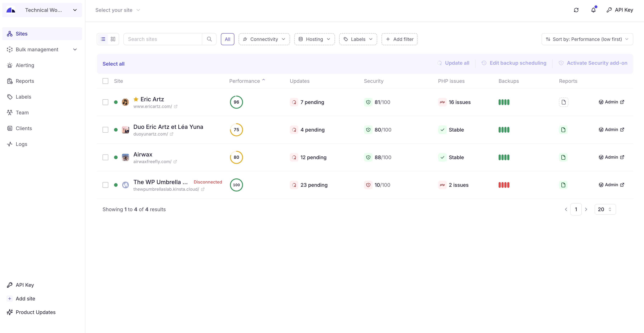The width and height of the screenshot is (644, 333).
Task: Open airwaxfreefly.com external link icon
Action: coord(175,162)
